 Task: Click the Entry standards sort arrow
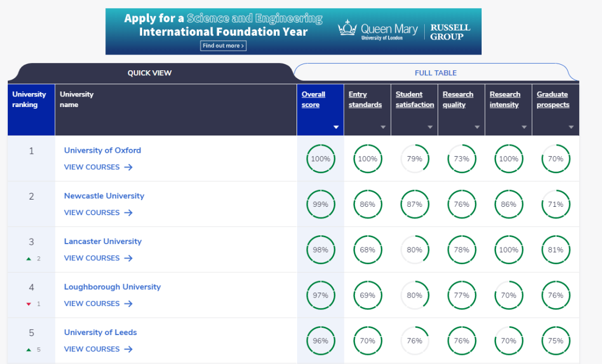(383, 127)
